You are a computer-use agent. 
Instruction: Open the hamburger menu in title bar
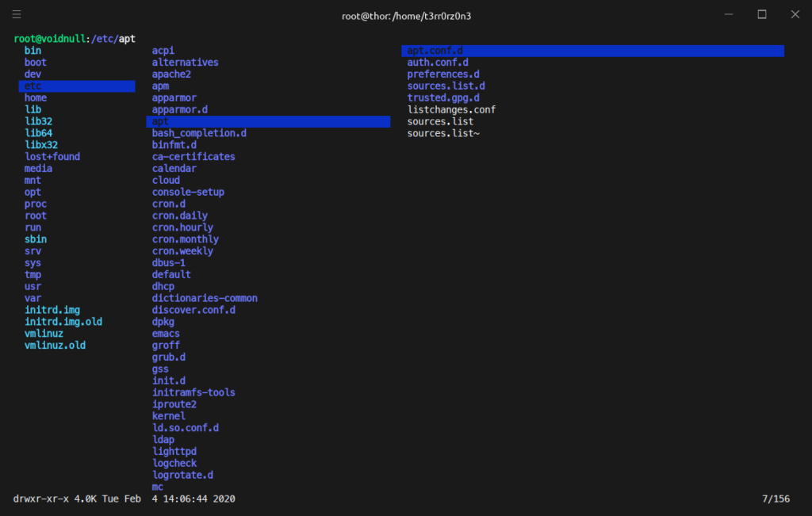click(17, 14)
